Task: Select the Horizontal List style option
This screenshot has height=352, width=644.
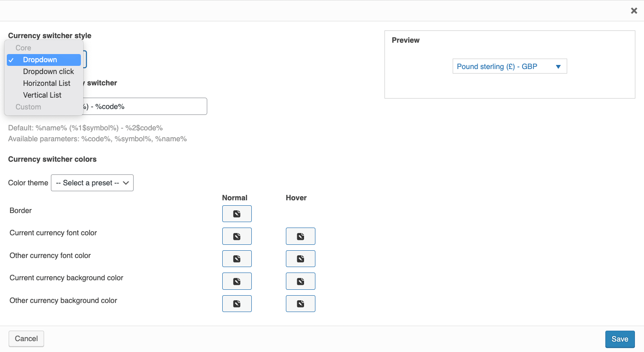Action: [46, 83]
